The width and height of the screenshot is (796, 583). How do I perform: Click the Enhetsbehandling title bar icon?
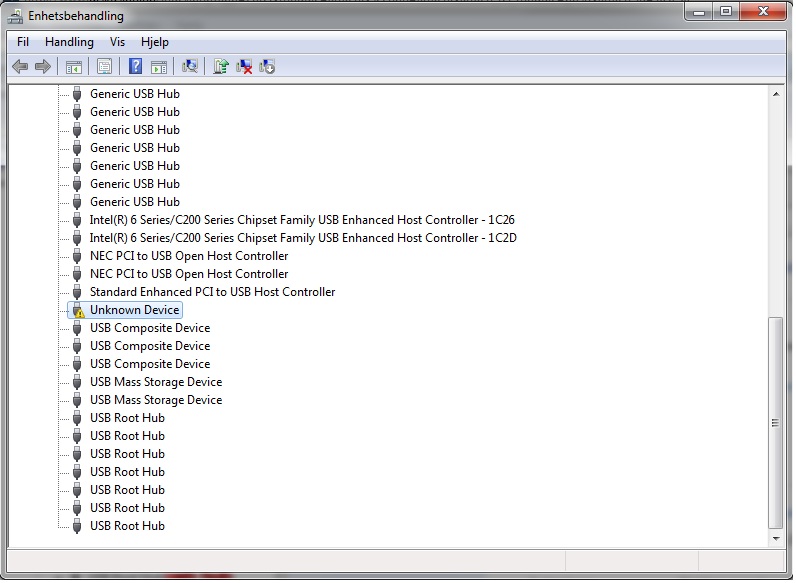15,16
